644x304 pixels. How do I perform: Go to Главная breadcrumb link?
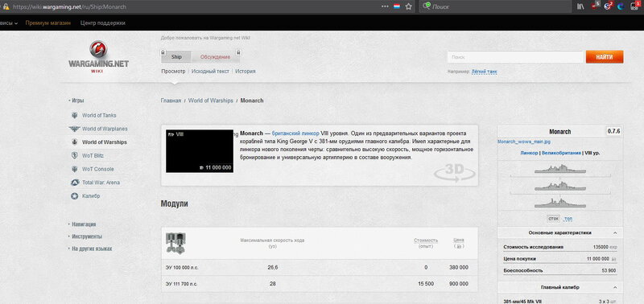(171, 101)
